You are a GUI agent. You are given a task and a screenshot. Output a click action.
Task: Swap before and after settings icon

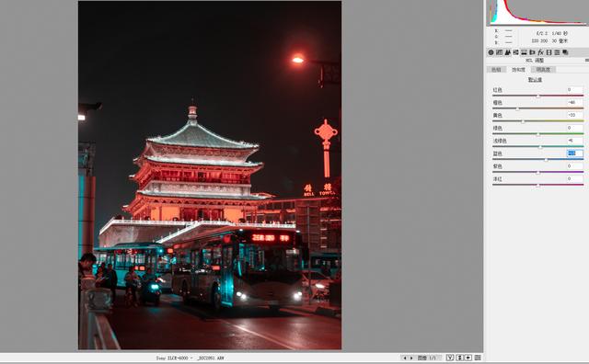(459, 358)
